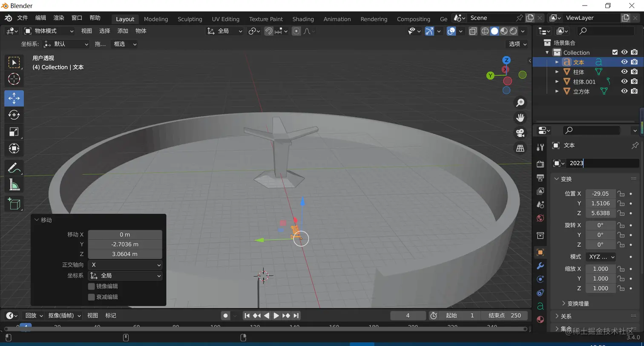The height and width of the screenshot is (346, 644).
Task: Switch to orthographic view grid icon
Action: (x=520, y=148)
